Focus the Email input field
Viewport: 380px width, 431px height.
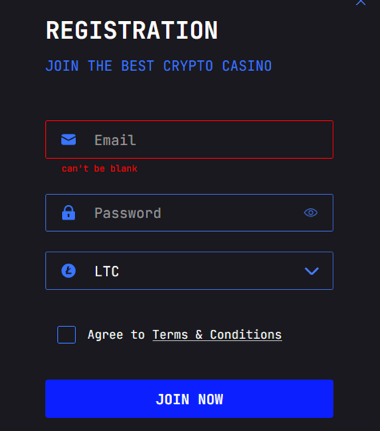[189, 139]
